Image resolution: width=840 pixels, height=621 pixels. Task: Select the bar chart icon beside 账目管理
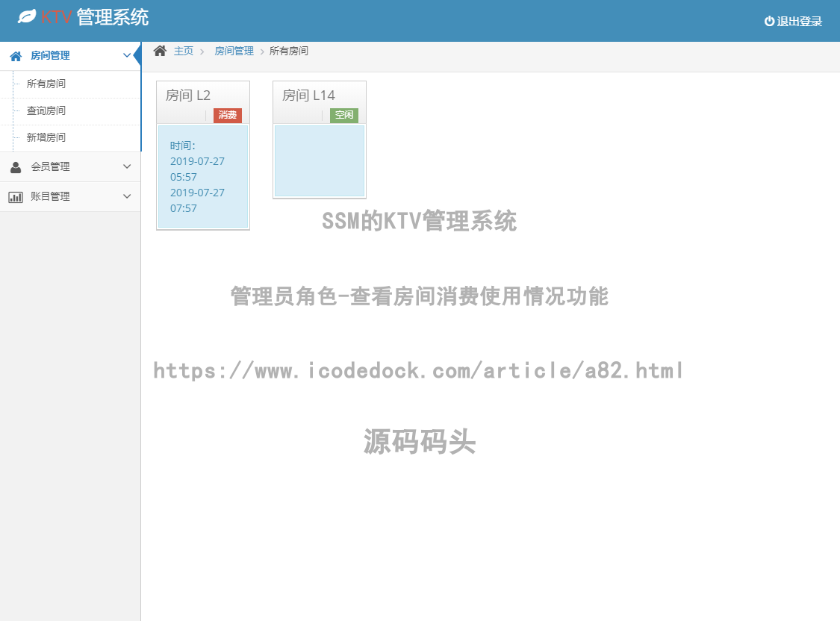coord(16,196)
